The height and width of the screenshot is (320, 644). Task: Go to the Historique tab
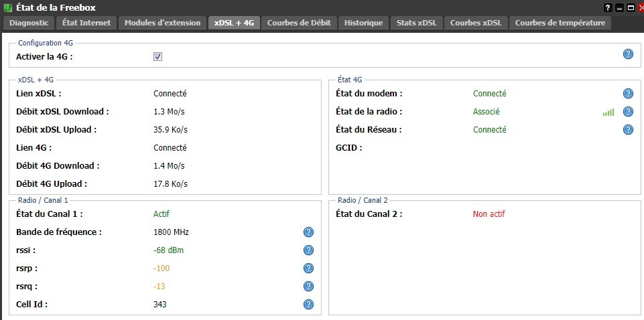[363, 23]
